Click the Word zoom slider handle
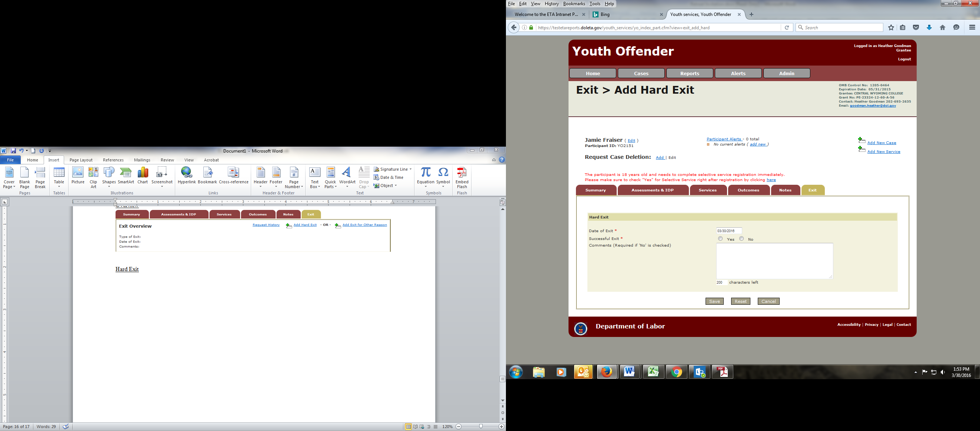980x431 pixels. pos(481,427)
